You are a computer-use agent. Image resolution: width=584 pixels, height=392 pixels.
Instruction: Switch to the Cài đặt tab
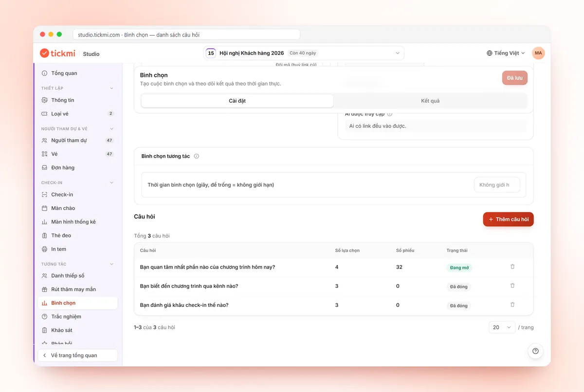[237, 101]
